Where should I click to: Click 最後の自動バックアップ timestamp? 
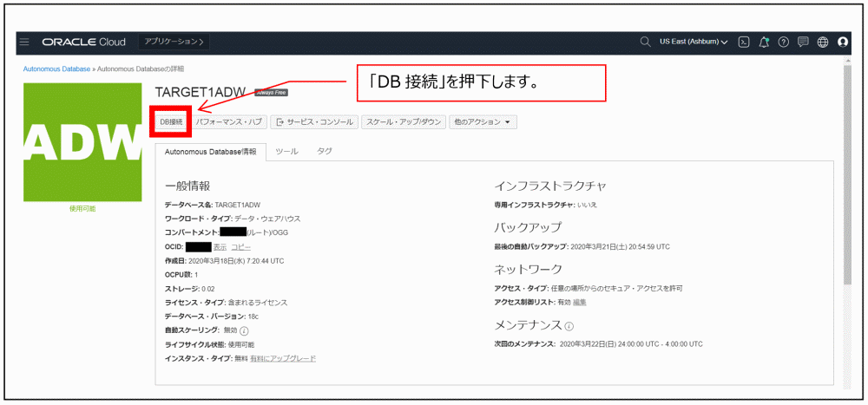pyautogui.click(x=620, y=247)
